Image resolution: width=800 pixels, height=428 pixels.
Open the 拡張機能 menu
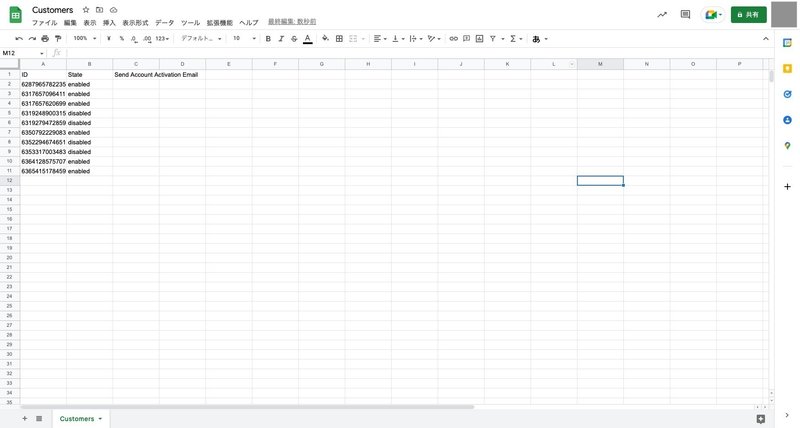point(219,23)
